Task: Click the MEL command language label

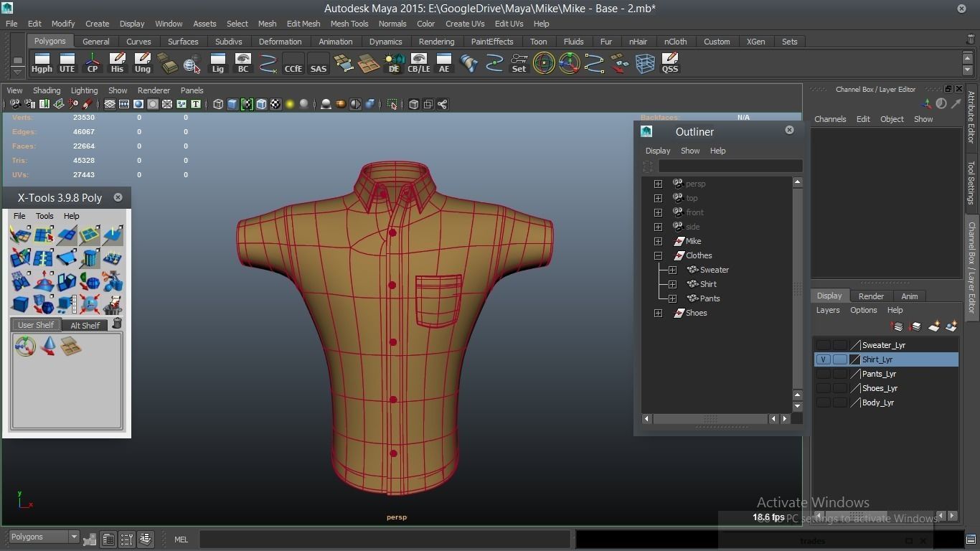Action: coord(181,540)
